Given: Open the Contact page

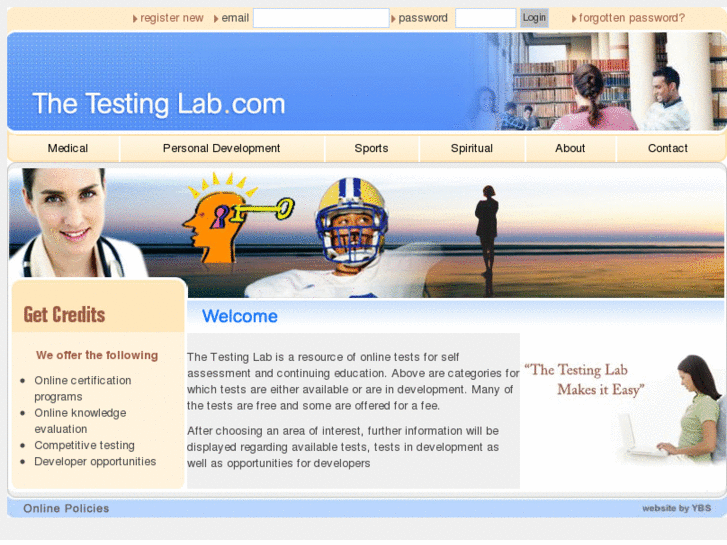Looking at the screenshot, I should (668, 148).
